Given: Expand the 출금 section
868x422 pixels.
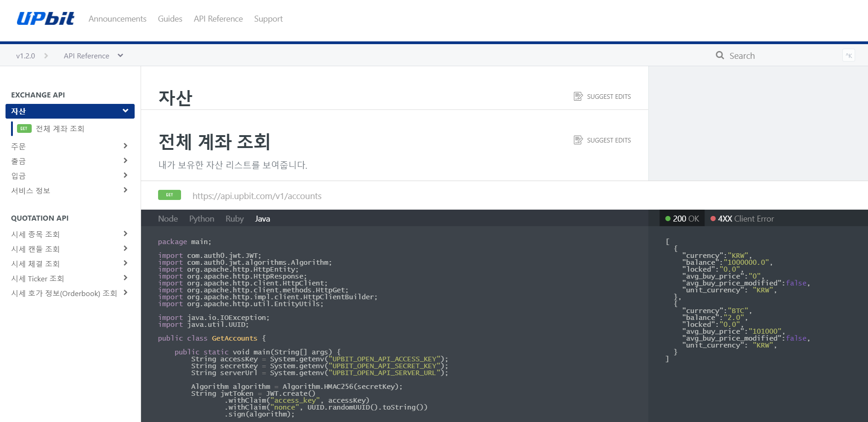Looking at the screenshot, I should click(x=70, y=161).
